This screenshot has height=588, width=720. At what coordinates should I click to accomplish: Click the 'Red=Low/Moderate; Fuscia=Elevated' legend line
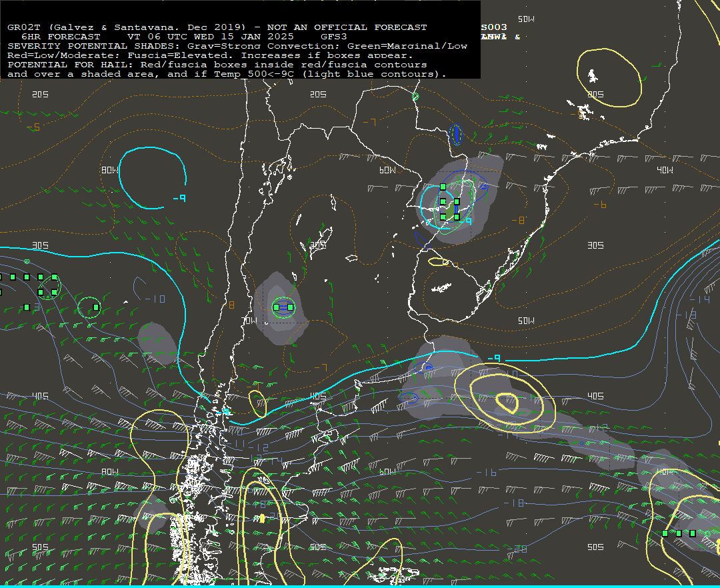pos(210,55)
